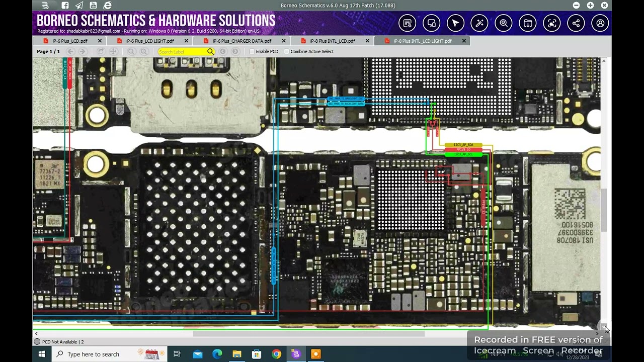Activate the magic wand tool
This screenshot has height=362, width=644.
pos(479,23)
